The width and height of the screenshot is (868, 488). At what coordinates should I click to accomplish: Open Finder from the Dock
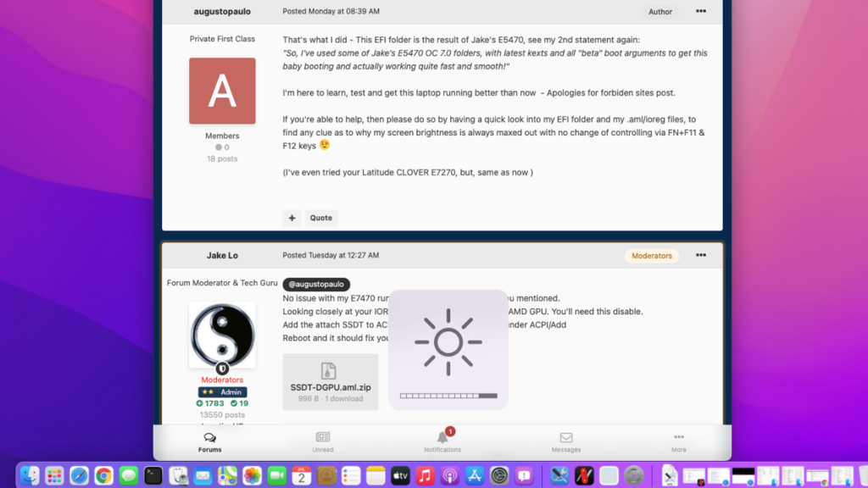pos(30,476)
